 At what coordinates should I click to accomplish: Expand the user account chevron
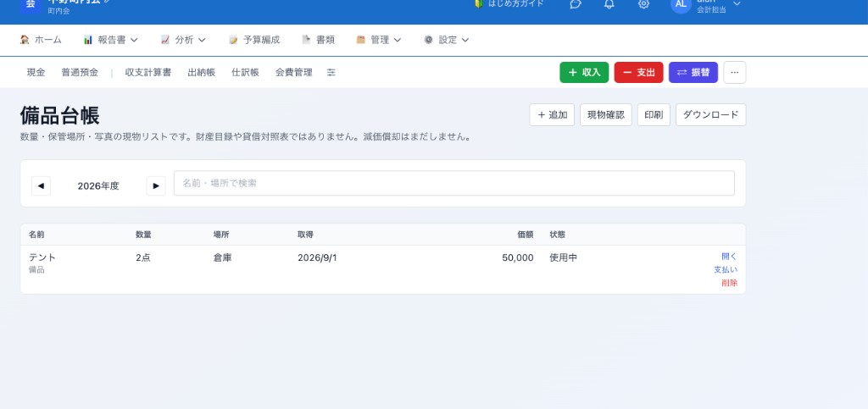click(737, 4)
